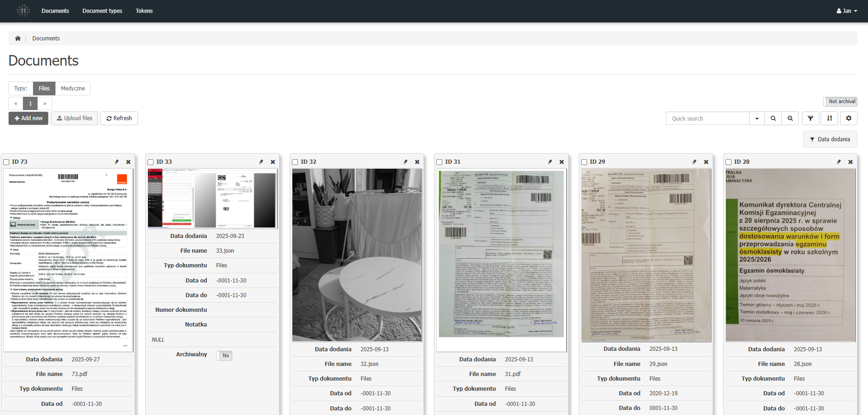The image size is (868, 415).
Task: Click the Upload files button
Action: point(74,118)
